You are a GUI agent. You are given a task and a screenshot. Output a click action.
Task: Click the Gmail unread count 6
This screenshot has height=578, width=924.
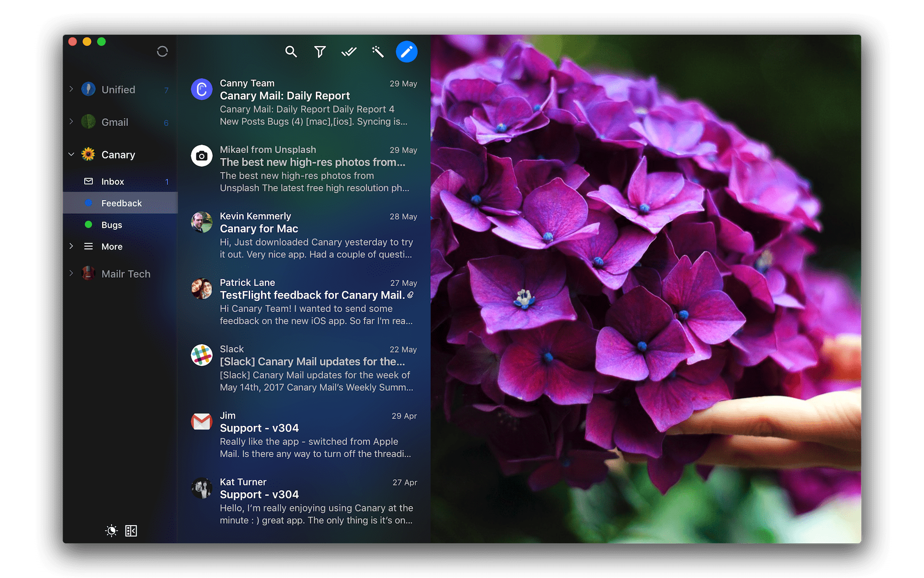coord(166,123)
